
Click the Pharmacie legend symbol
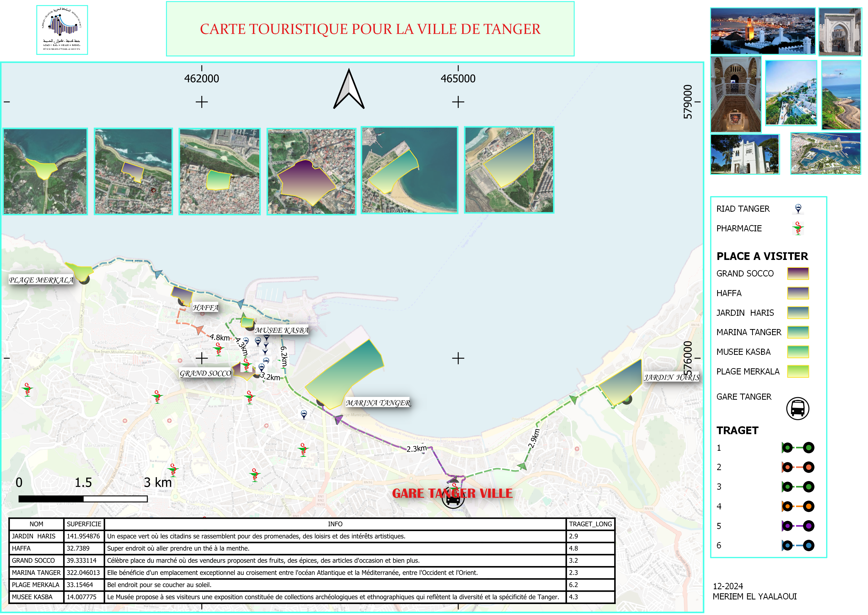coord(798,229)
